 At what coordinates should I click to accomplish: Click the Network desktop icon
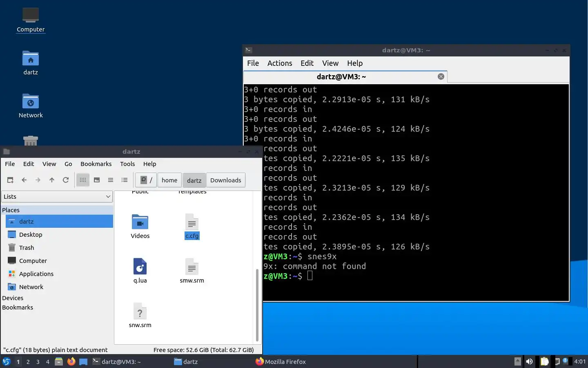click(31, 105)
